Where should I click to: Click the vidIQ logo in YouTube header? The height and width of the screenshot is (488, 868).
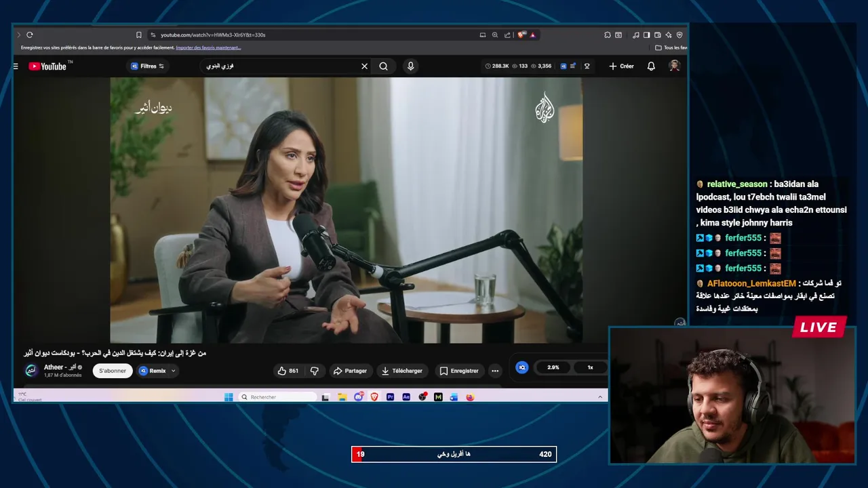click(x=563, y=66)
